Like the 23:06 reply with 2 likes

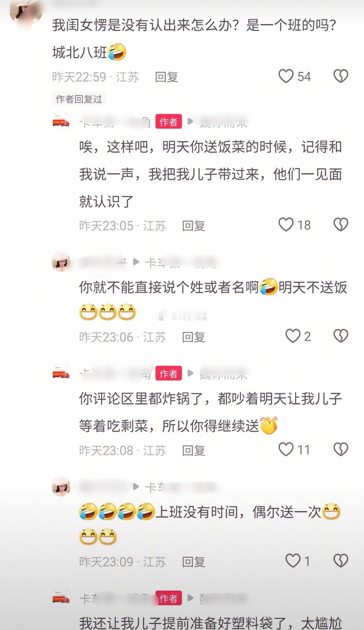(292, 336)
